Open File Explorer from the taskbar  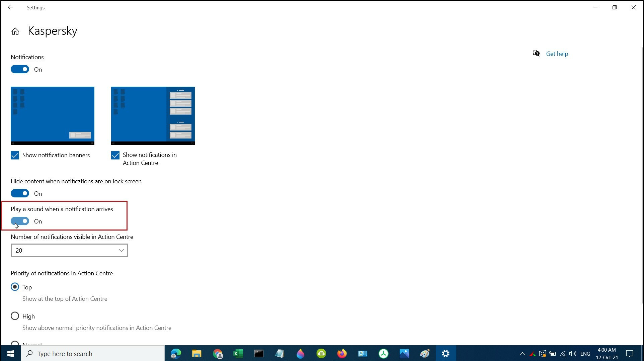pyautogui.click(x=196, y=354)
